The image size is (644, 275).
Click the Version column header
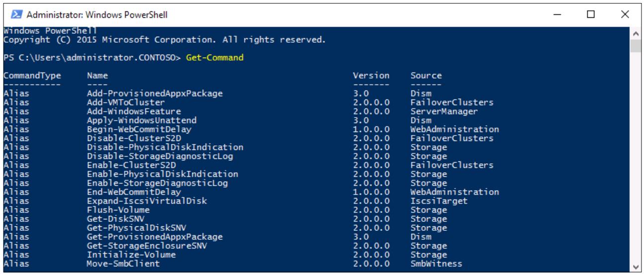(x=371, y=76)
